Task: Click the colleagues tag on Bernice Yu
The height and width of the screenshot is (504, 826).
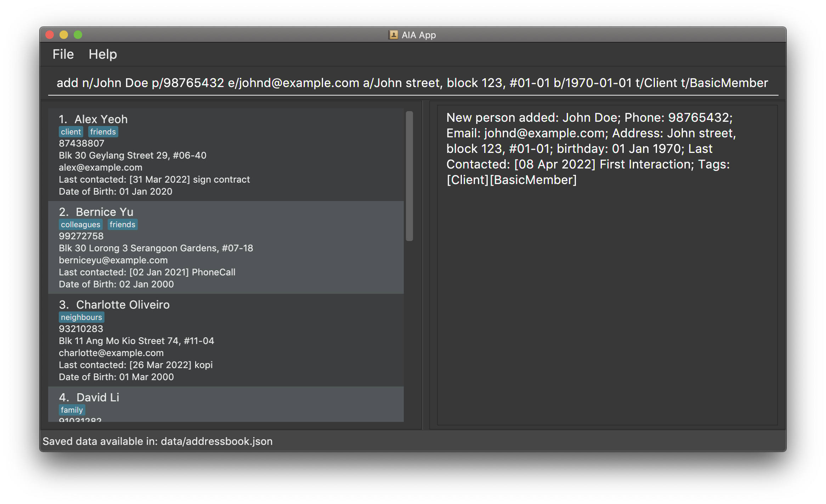Action: [80, 225]
